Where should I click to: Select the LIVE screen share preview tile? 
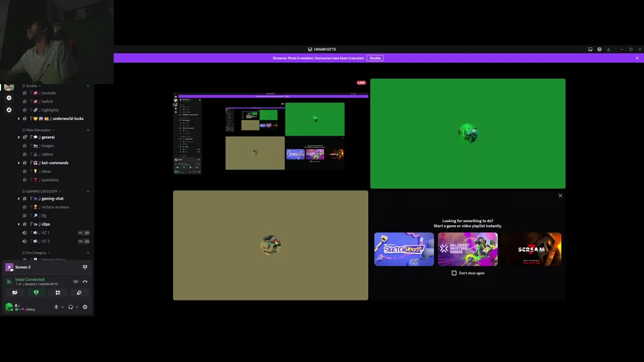(x=271, y=134)
